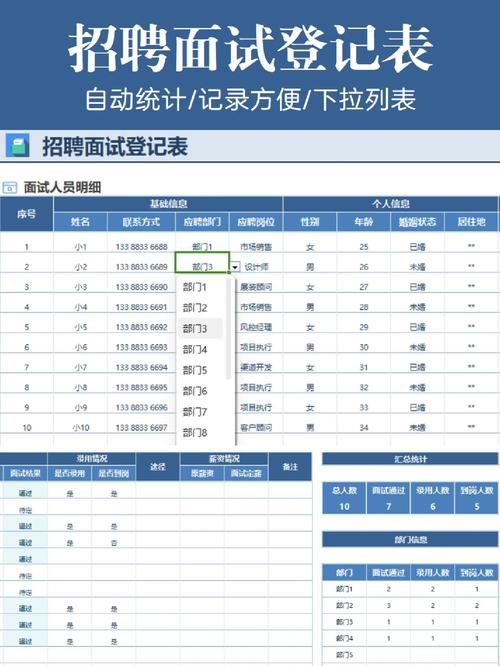Click the 性别 column header
This screenshot has height=666, width=500.
(x=310, y=222)
